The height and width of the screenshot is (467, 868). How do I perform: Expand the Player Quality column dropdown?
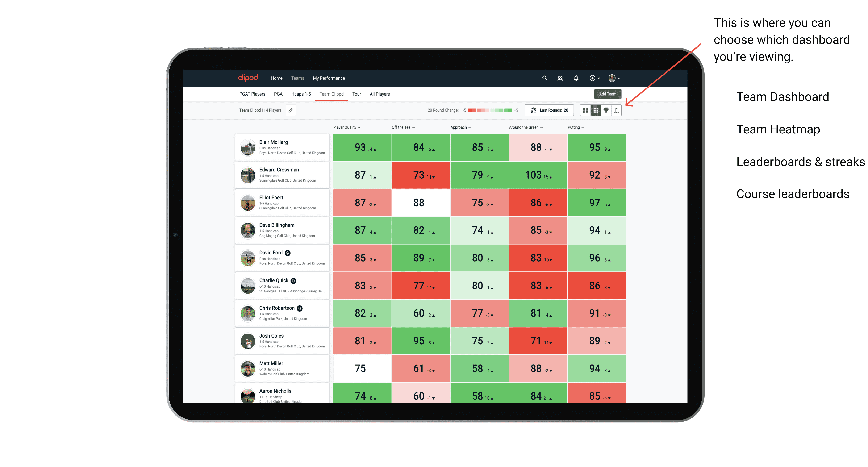click(347, 128)
